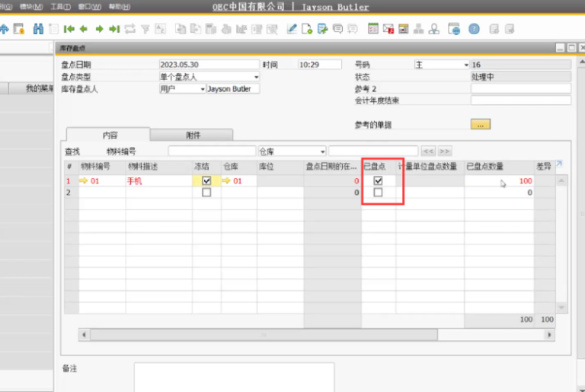Open the 窗口(W) menu
Screen dimensions: 585x392
(90, 7)
